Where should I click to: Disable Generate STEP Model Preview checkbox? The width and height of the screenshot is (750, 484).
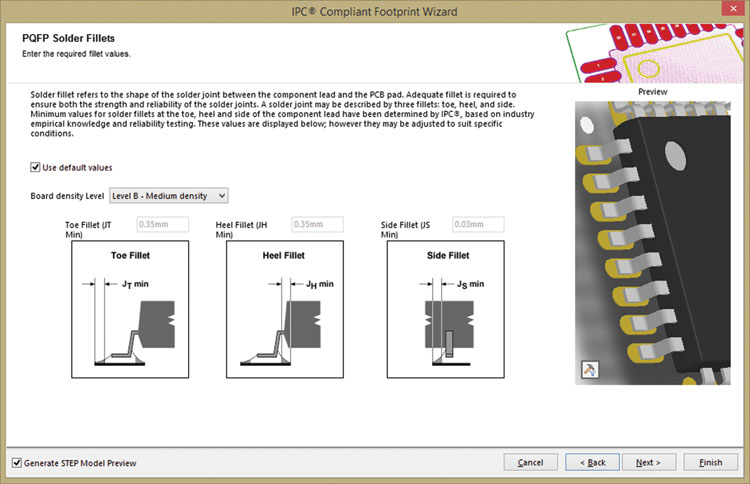point(16,463)
